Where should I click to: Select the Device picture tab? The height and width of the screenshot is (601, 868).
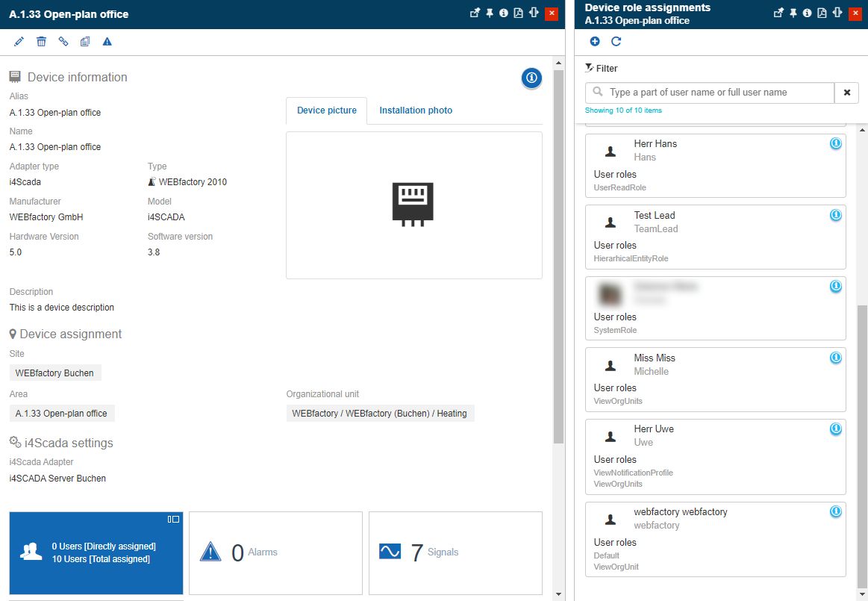[x=326, y=110]
